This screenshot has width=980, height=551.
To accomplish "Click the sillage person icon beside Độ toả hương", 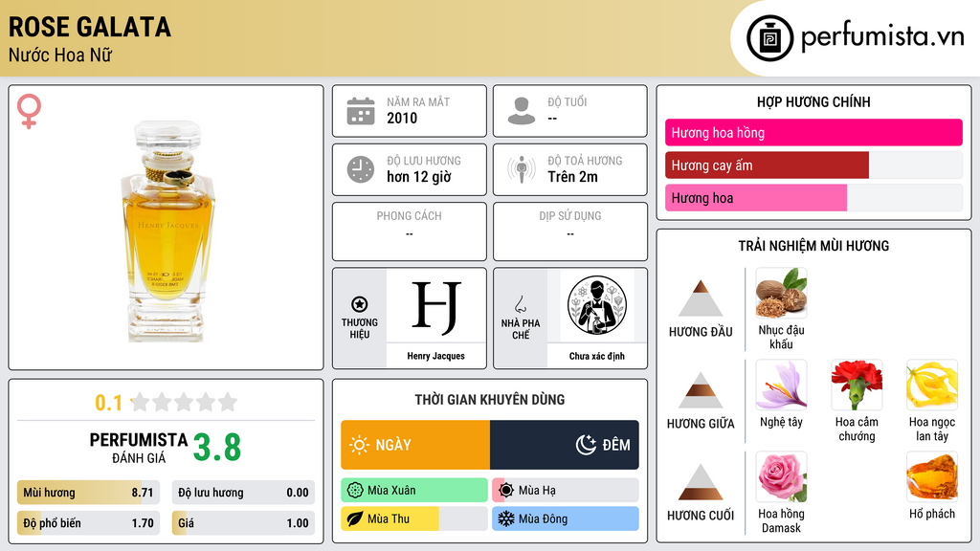I will pyautogui.click(x=522, y=169).
